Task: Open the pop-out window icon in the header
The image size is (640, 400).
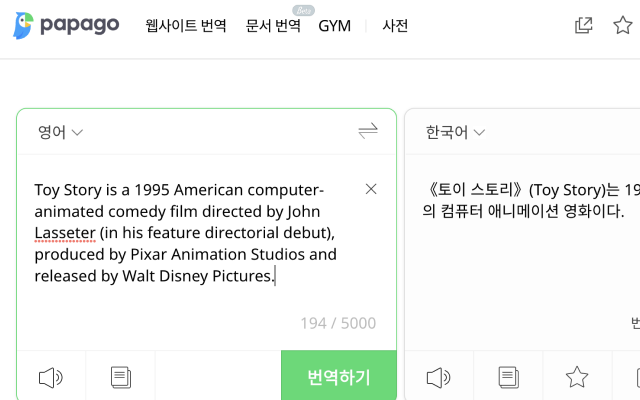Action: coord(583,25)
